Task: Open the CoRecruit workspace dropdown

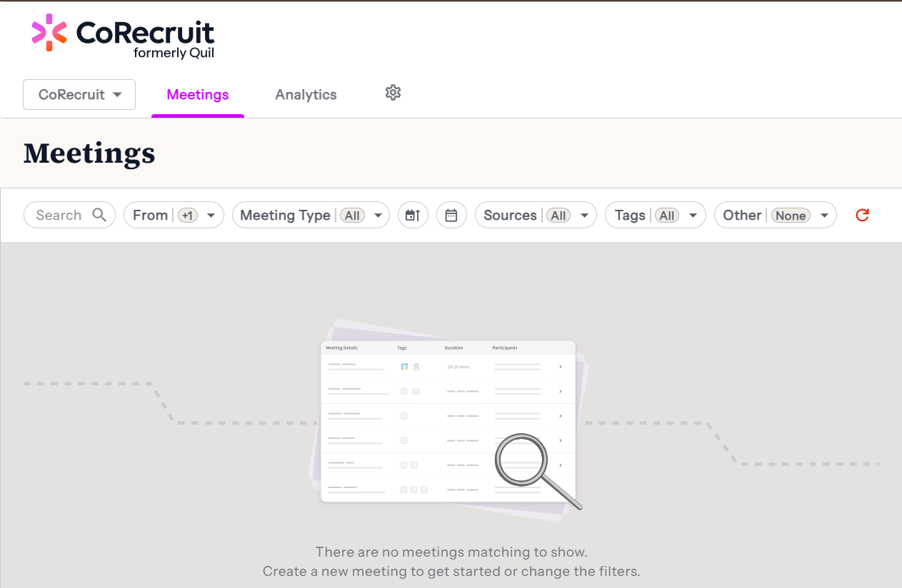Action: (x=79, y=95)
